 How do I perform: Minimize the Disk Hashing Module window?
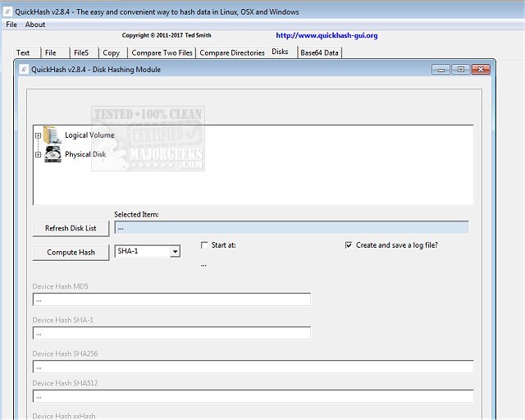[441, 70]
